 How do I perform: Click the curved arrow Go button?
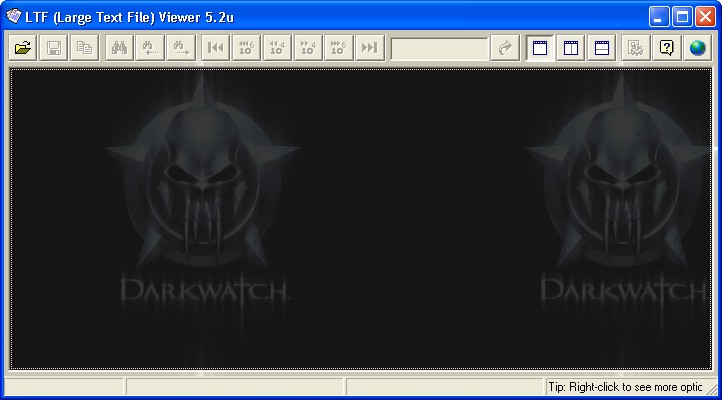click(x=505, y=47)
